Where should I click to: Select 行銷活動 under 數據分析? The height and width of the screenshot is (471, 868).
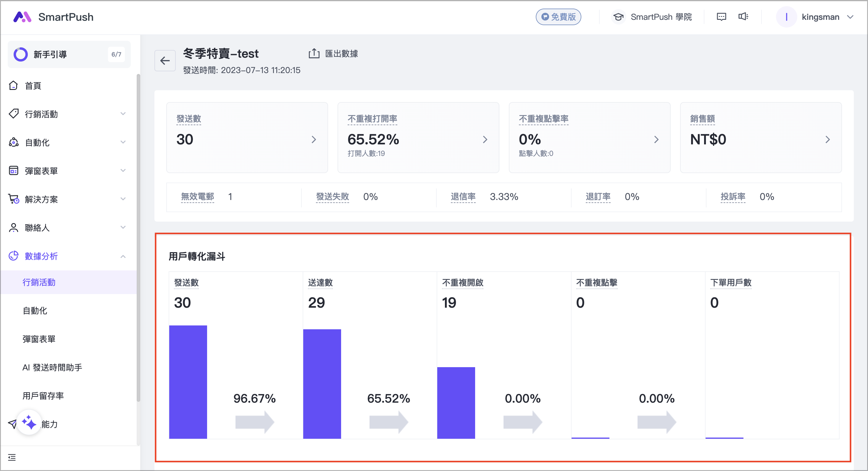tap(68, 282)
